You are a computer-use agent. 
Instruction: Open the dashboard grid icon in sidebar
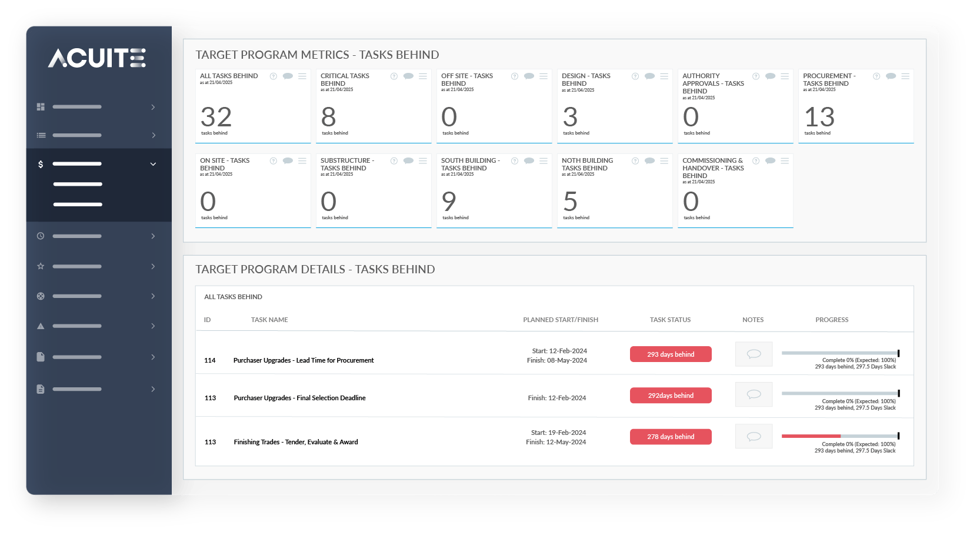click(41, 107)
